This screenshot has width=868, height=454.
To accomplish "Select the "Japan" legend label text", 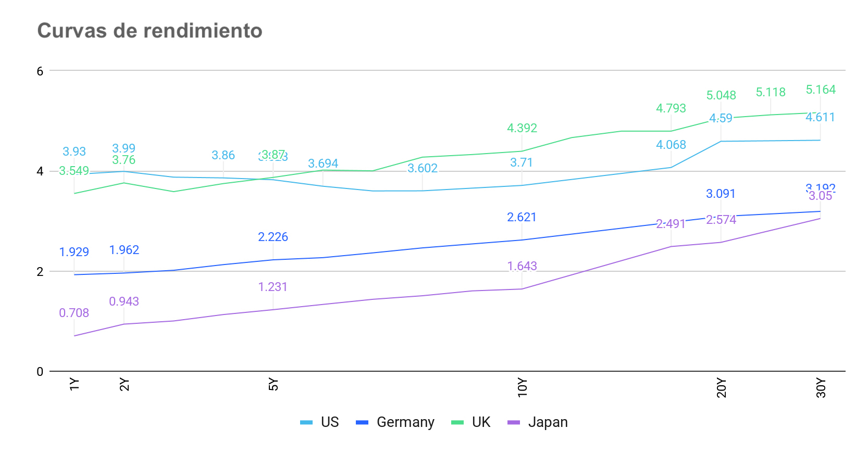I will pos(548,422).
